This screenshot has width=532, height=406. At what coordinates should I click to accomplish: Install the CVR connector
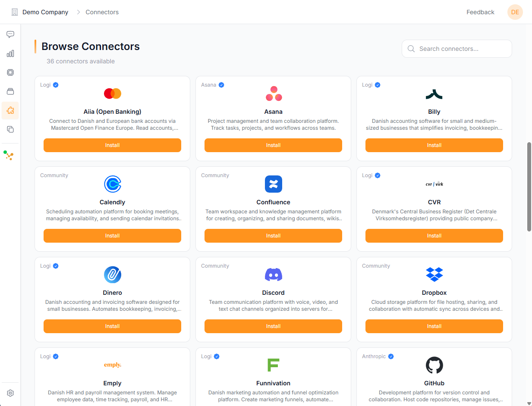pyautogui.click(x=434, y=236)
